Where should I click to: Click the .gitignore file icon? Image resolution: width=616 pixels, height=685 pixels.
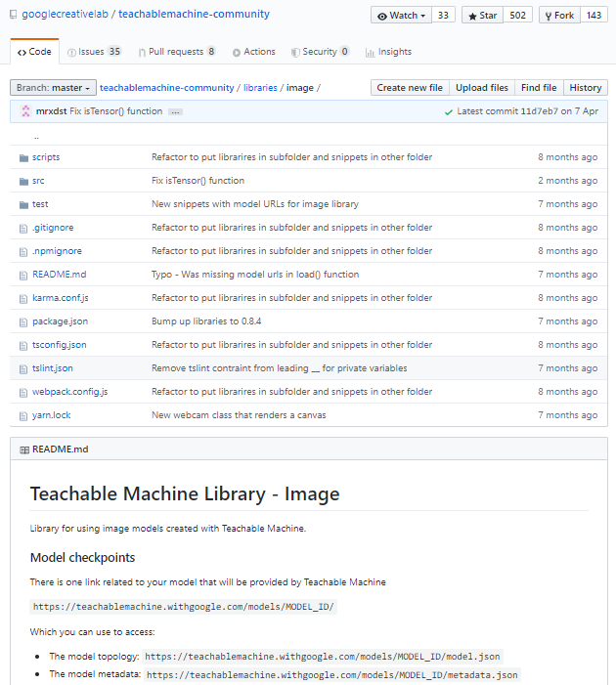click(23, 228)
